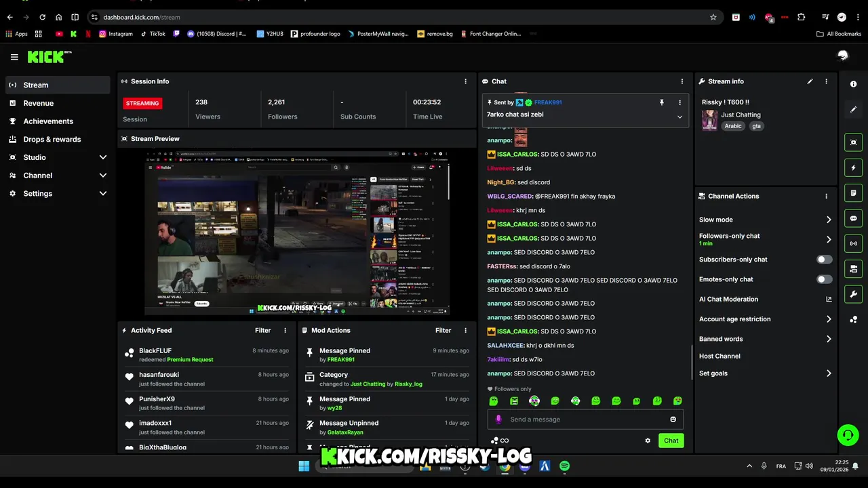The width and height of the screenshot is (868, 488).
Task: Click the chat panel scrollbar
Action: 691,363
